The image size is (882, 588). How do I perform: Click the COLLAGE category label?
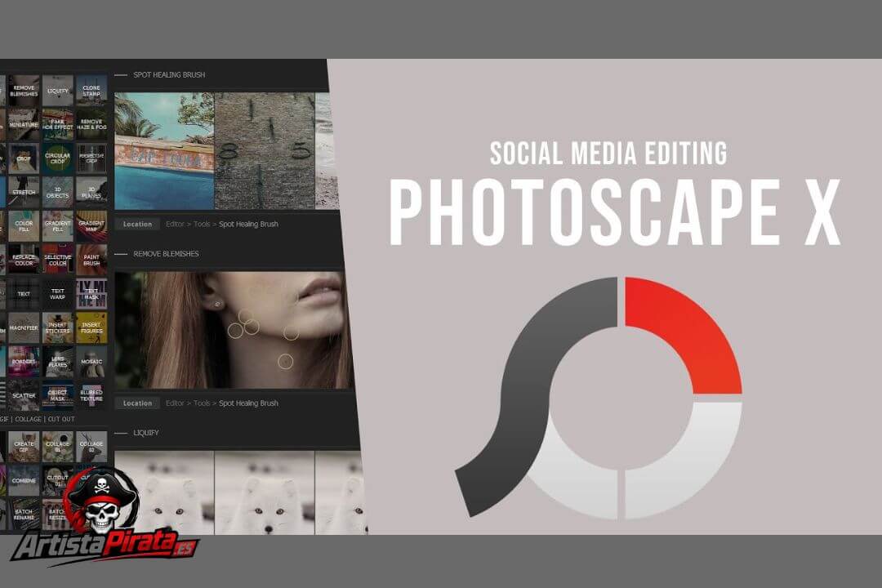28,419
